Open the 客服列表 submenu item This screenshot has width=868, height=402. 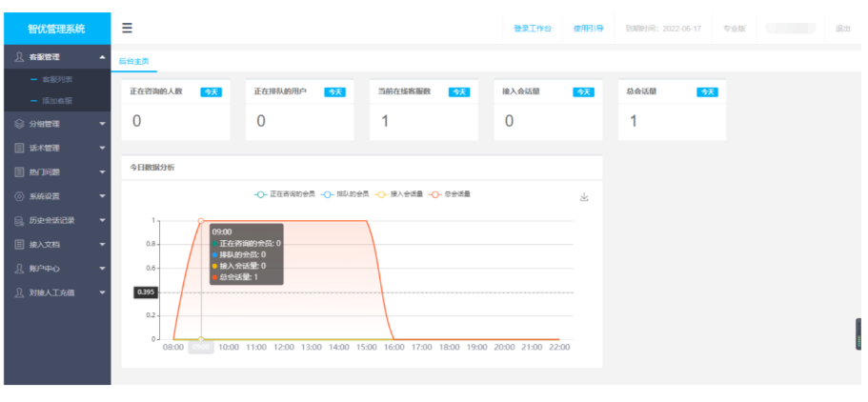coord(56,80)
